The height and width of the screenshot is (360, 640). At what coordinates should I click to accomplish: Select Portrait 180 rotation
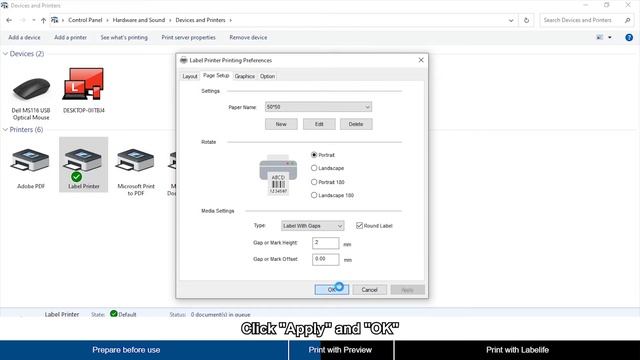314,182
